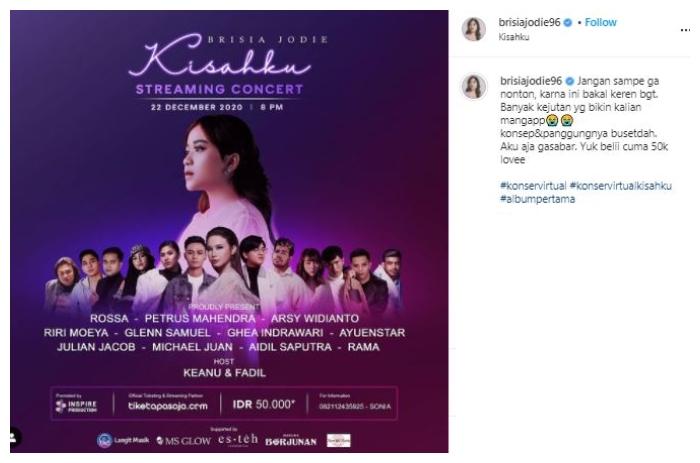Screen dimensions: 700x463
Task: Click the Kisahku streaming concert poster image
Action: click(229, 231)
